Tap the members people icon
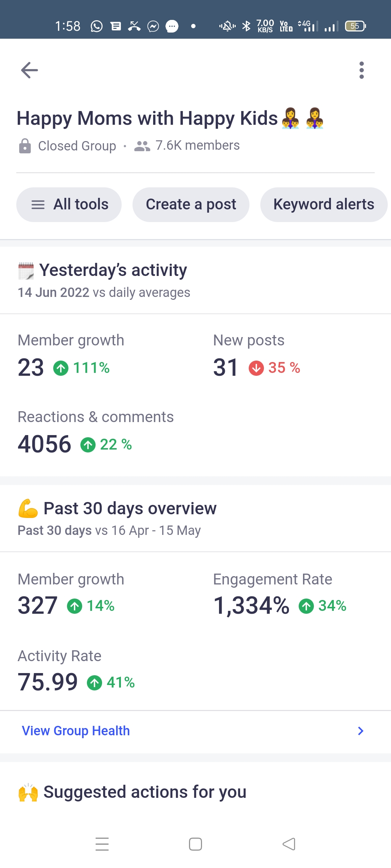This screenshot has height=868, width=391. (142, 146)
